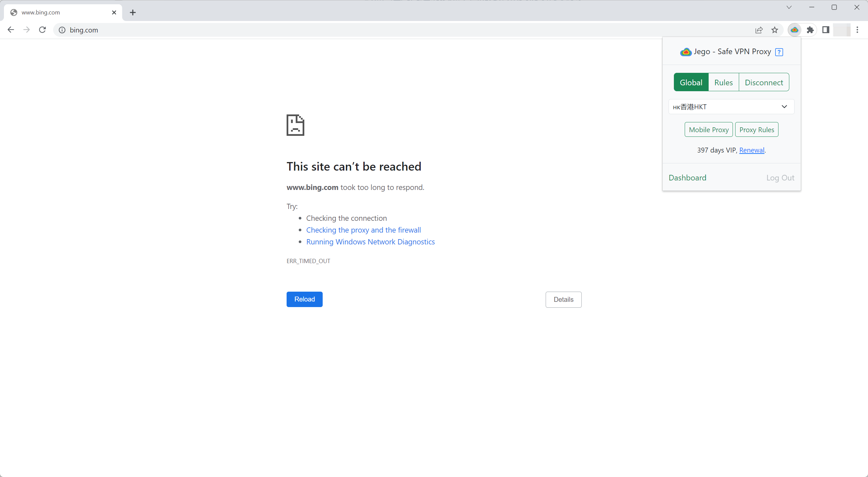The image size is (868, 477).
Task: Click the forward navigation arrow
Action: [27, 30]
